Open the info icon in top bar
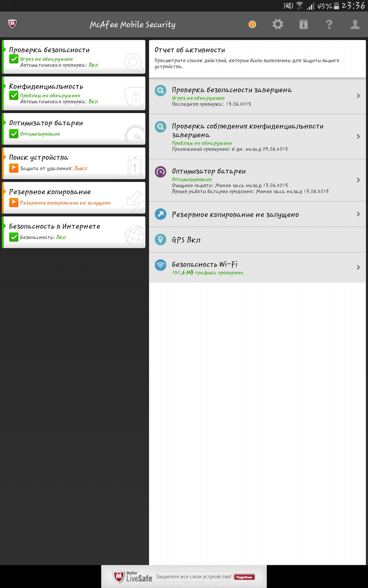368x588 pixels. click(x=304, y=24)
